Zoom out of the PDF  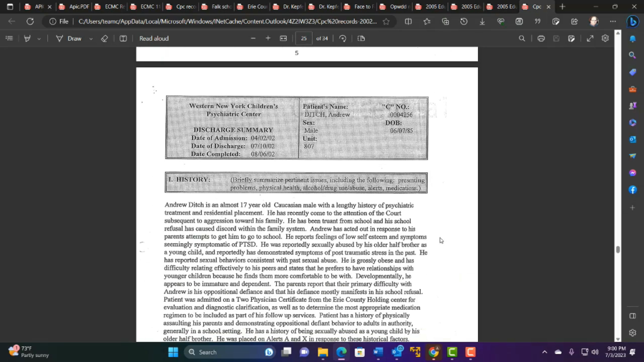[253, 38]
